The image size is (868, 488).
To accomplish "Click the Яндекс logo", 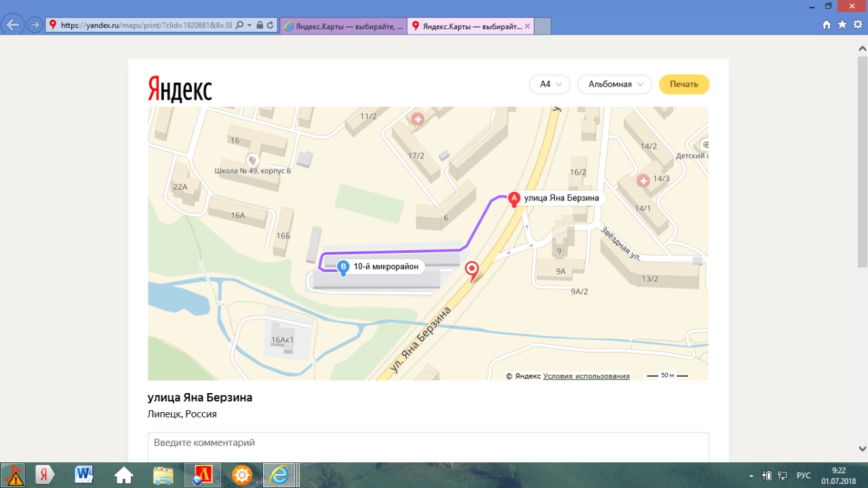I will click(180, 88).
